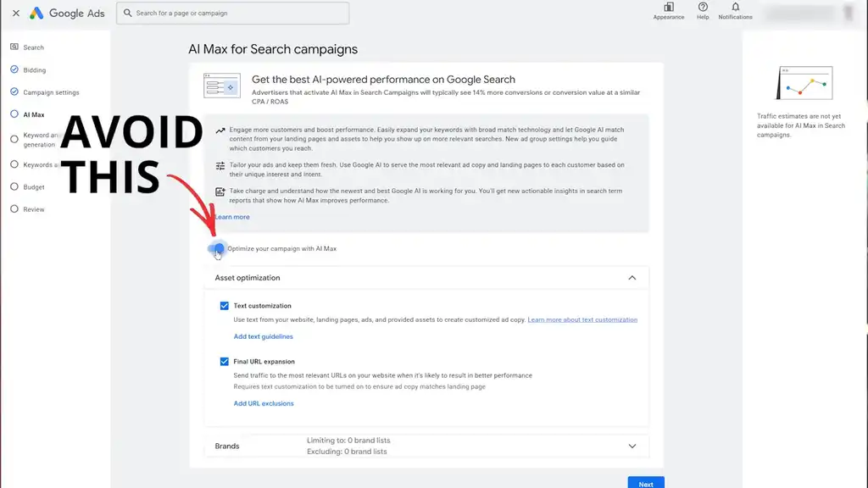Click the traffic estimates chart thumbnail
This screenshot has height=488, width=868.
[x=804, y=83]
